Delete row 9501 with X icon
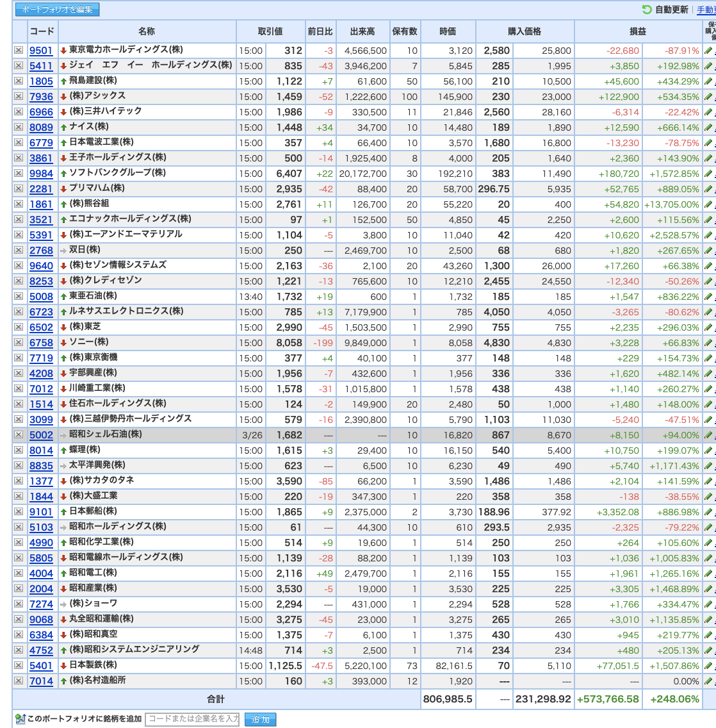 point(19,50)
